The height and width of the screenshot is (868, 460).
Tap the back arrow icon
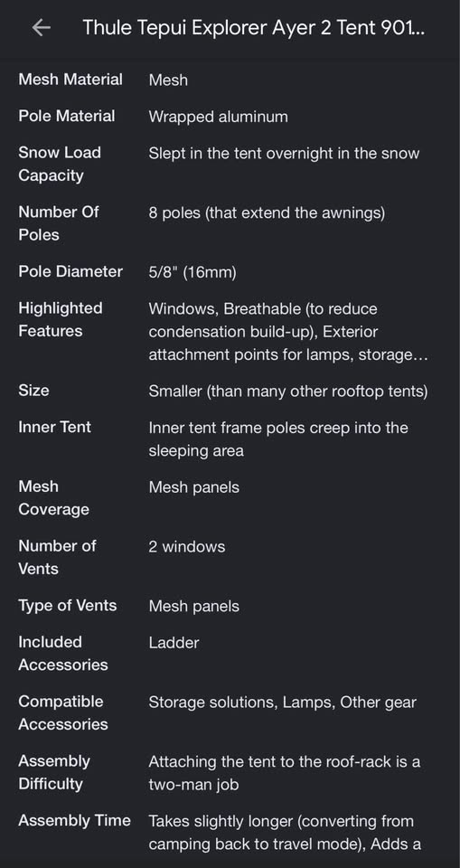point(42,28)
